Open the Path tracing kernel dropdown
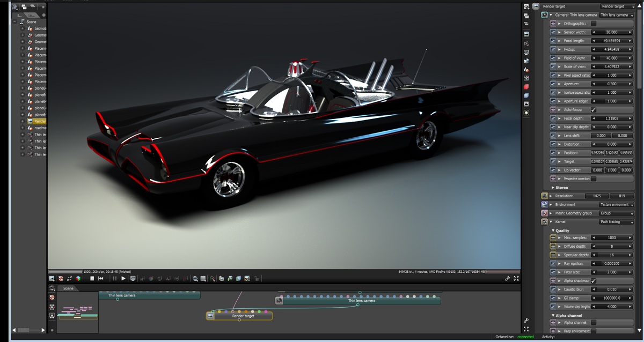The width and height of the screenshot is (644, 342). [x=617, y=221]
